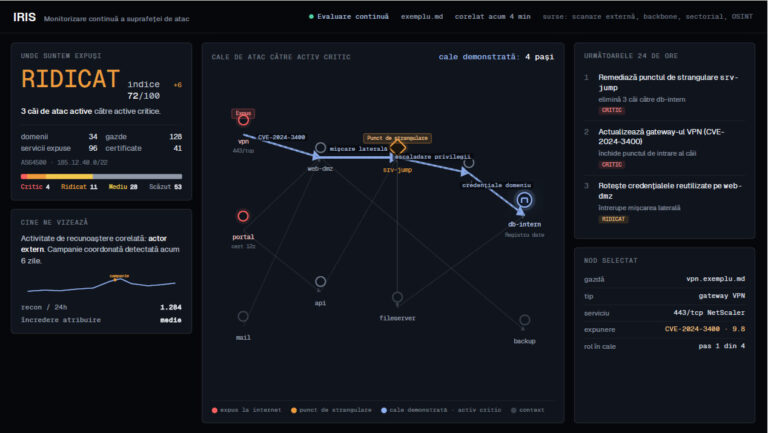
Task: Click the AS64500 · 185.12.40.0/22 network line
Action: click(64, 162)
